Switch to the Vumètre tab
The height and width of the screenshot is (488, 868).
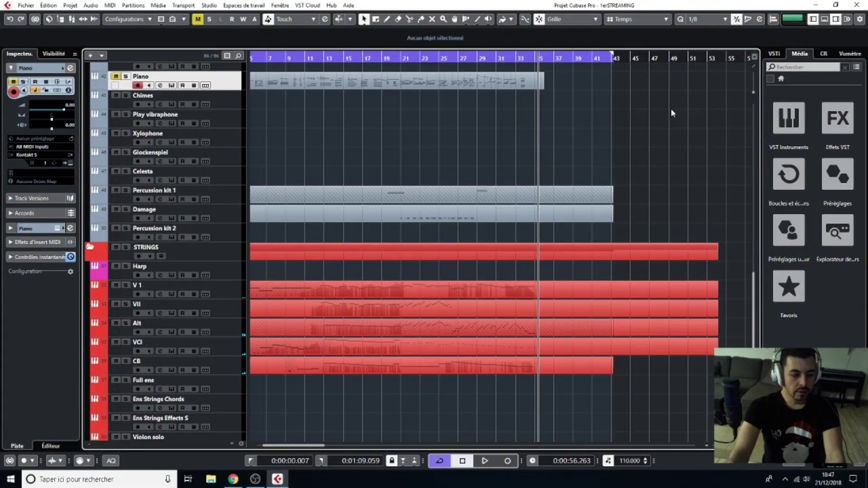pos(850,54)
